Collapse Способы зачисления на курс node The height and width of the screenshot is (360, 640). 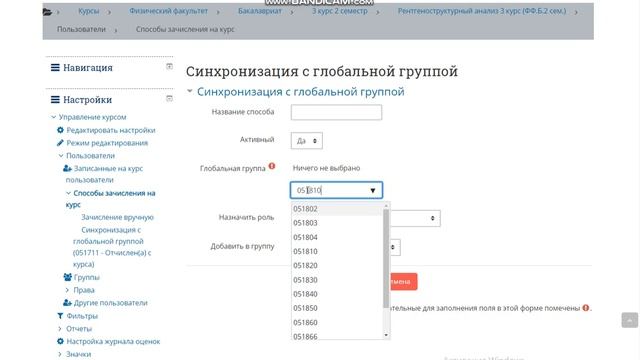tap(68, 193)
